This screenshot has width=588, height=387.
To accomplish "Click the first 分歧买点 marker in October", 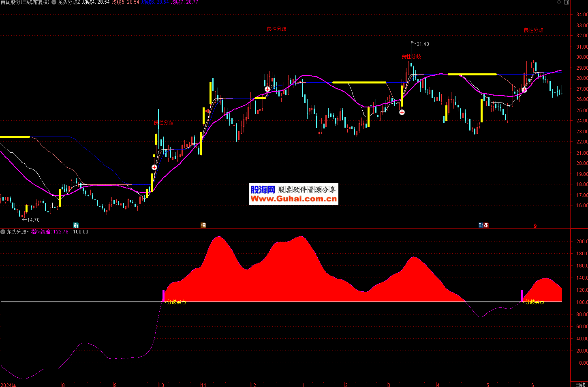I will point(177,302).
